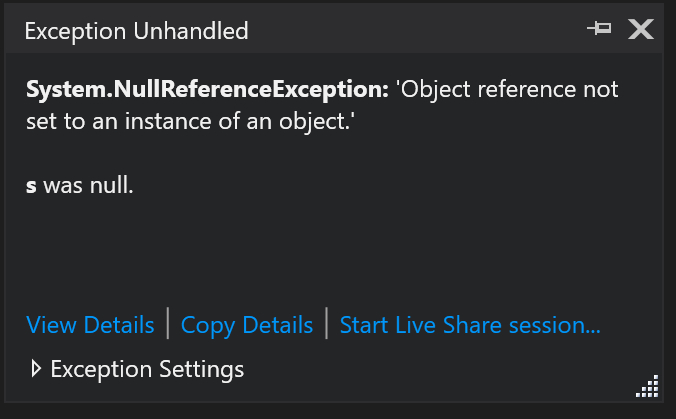Click divider between View Details and Copy Details
The height and width of the screenshot is (419, 676).
(168, 325)
